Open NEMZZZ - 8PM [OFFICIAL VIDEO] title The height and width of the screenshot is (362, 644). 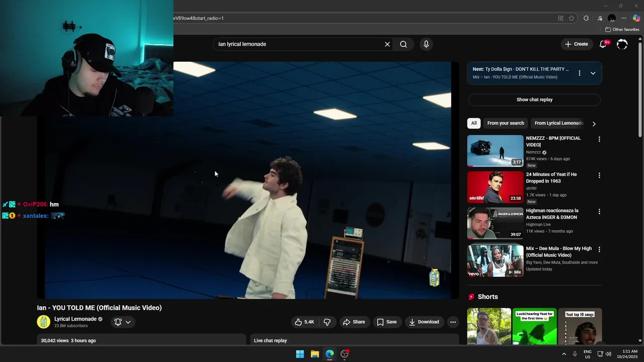click(x=553, y=141)
